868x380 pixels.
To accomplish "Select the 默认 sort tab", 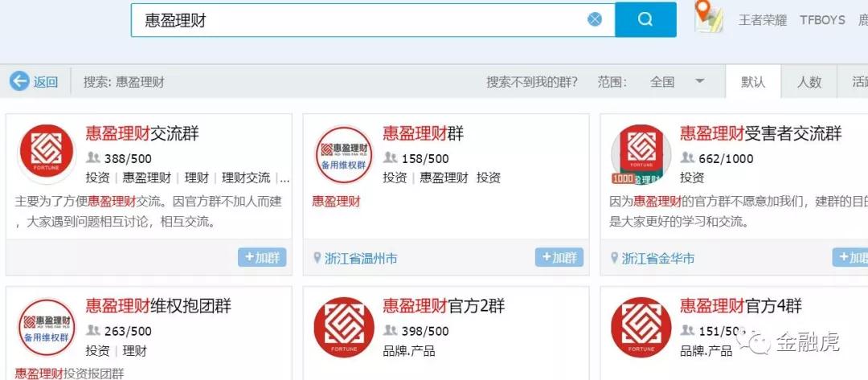I will 753,82.
